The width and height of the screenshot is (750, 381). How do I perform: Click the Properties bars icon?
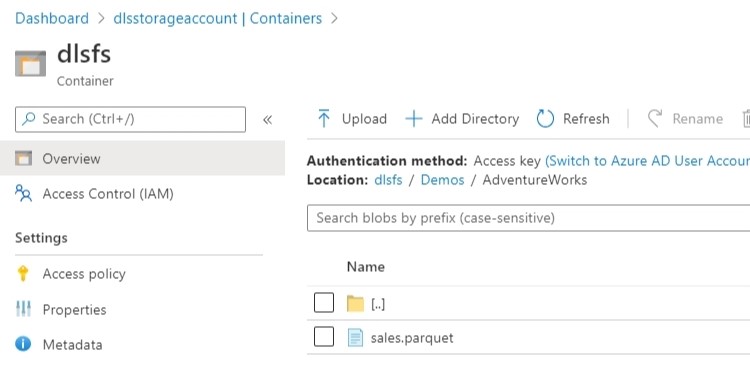pyautogui.click(x=23, y=309)
